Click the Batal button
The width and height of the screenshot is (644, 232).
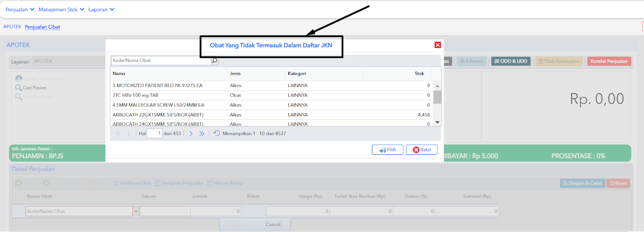[x=422, y=150]
